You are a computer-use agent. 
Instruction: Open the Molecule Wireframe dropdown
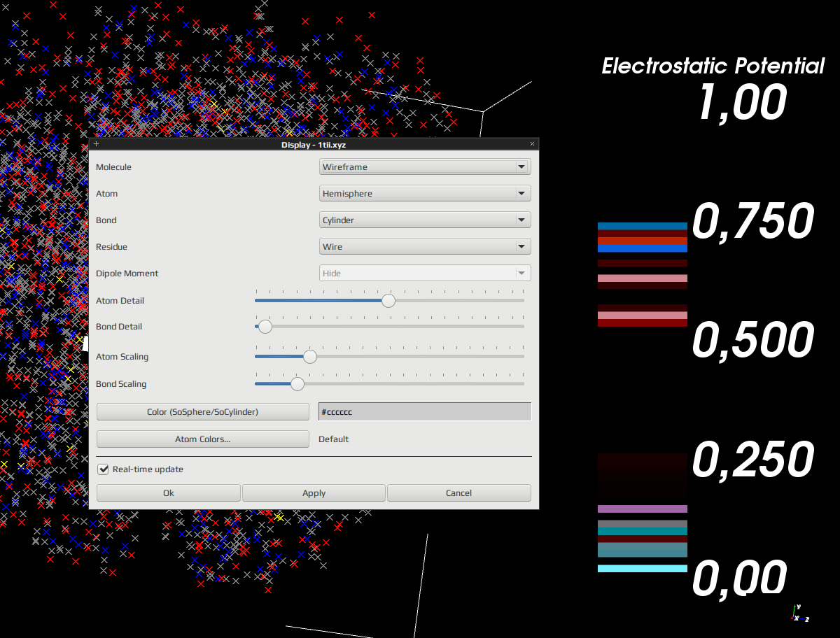[425, 167]
